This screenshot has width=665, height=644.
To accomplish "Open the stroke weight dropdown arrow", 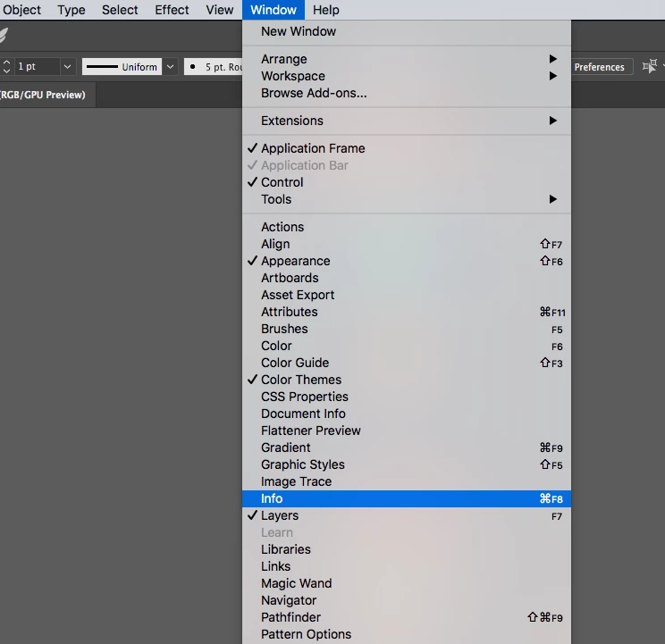I will click(67, 66).
